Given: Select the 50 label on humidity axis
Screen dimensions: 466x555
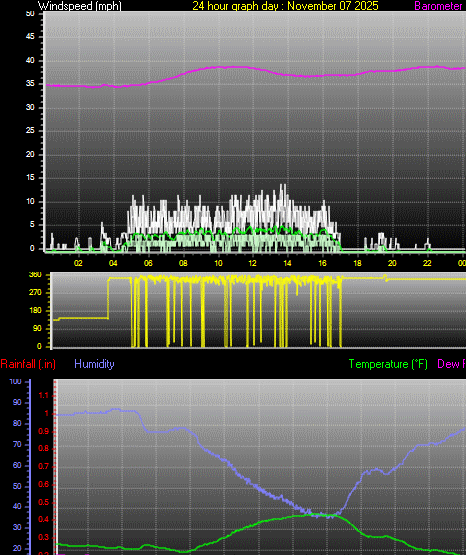Looking at the screenshot, I should point(17,486).
